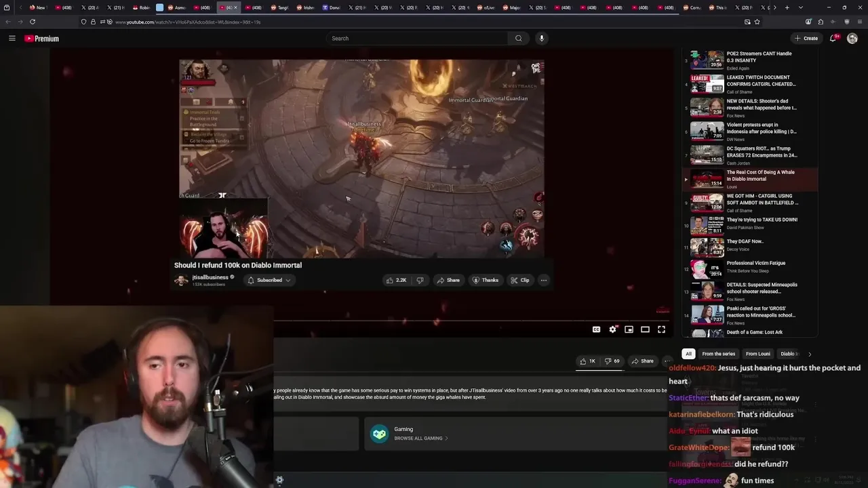Seek on the video progress bar
The width and height of the screenshot is (868, 488).
coord(471,319)
